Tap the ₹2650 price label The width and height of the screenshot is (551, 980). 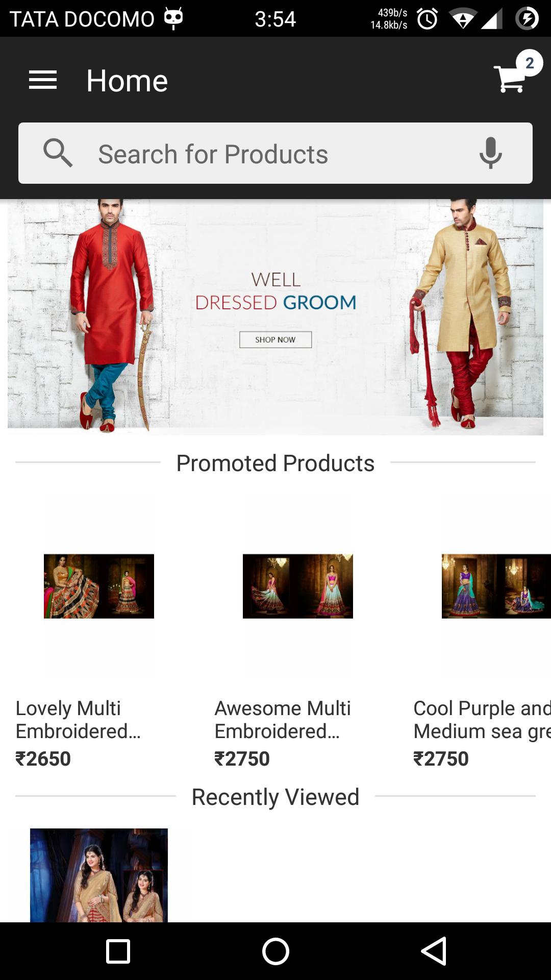(43, 758)
